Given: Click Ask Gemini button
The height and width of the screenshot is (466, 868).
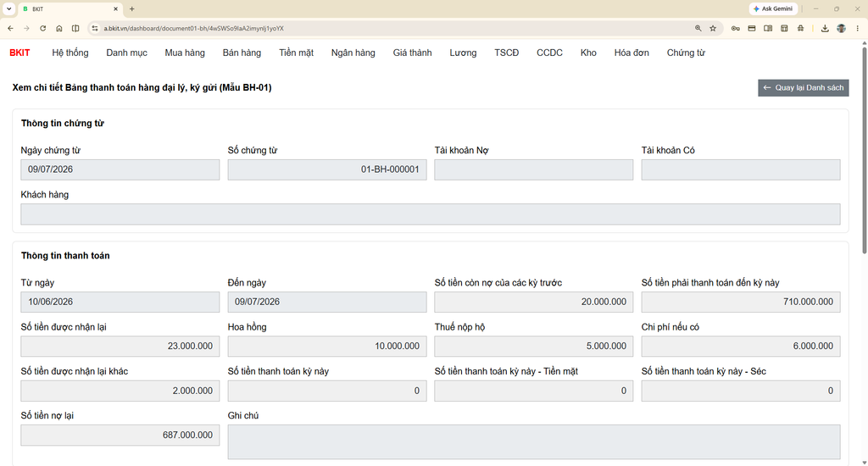Looking at the screenshot, I should (773, 8).
